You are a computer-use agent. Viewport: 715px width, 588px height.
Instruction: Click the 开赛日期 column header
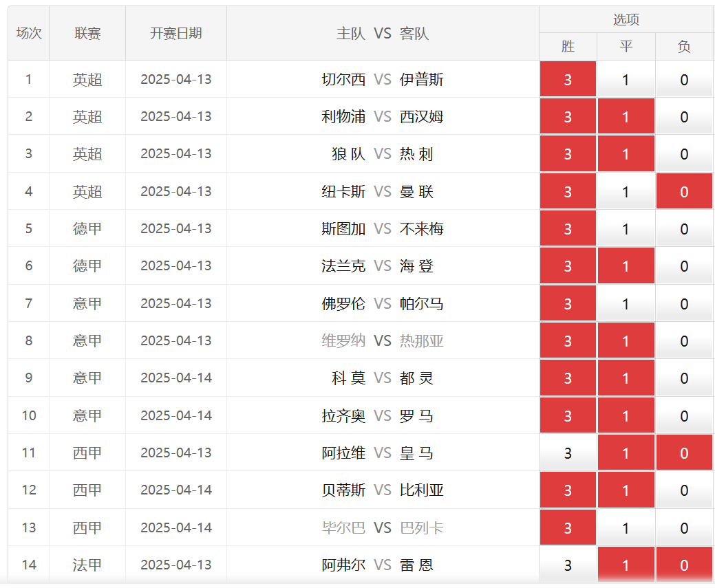[x=176, y=33]
